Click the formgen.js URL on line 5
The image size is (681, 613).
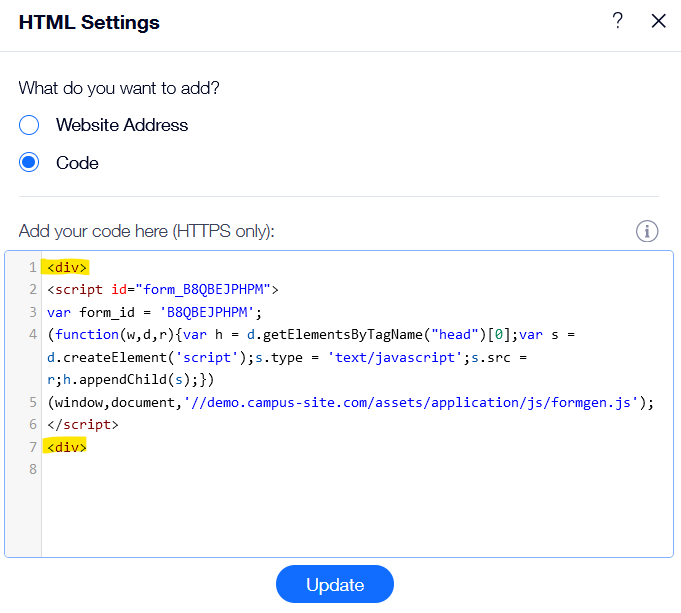[x=411, y=403]
